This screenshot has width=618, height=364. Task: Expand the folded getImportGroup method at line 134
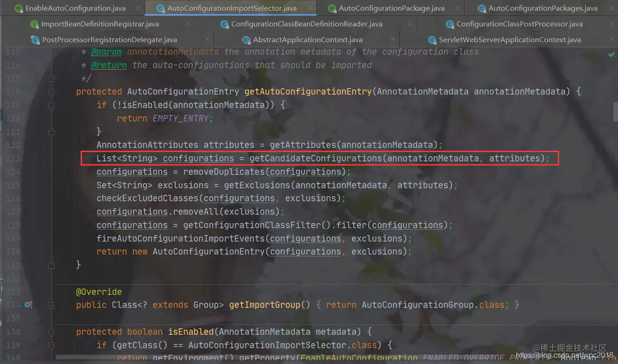52,305
